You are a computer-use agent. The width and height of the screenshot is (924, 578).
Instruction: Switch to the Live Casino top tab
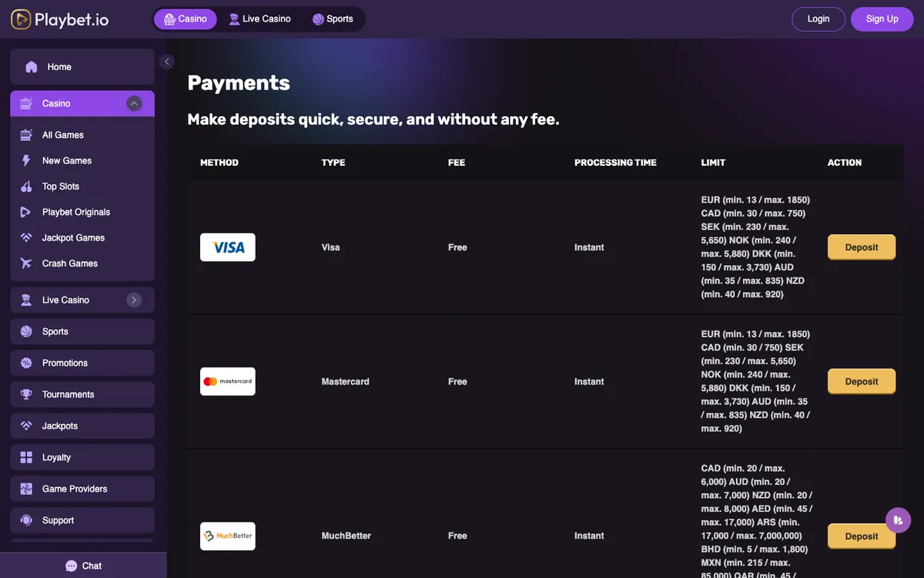coord(259,19)
